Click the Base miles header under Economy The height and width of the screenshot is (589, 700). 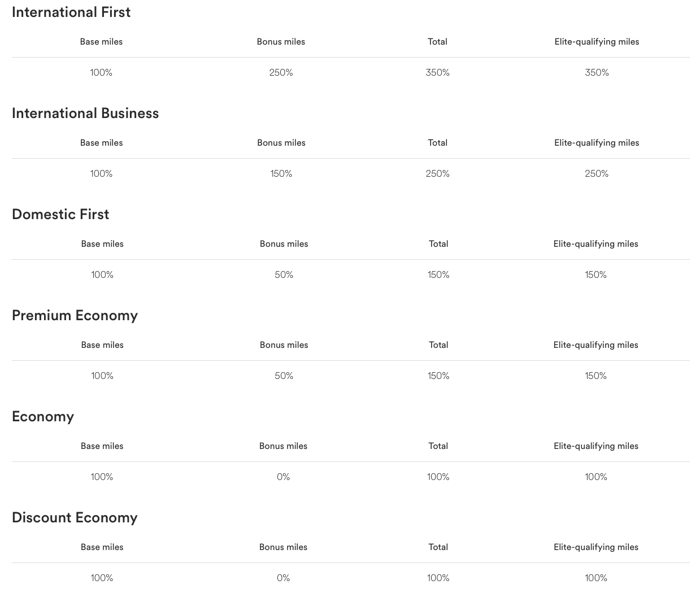click(x=102, y=446)
